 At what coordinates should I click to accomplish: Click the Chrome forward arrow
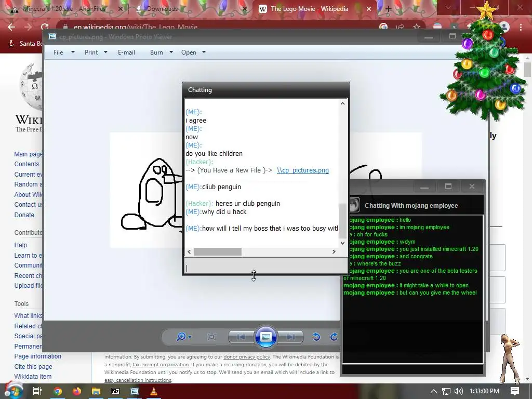(x=28, y=27)
